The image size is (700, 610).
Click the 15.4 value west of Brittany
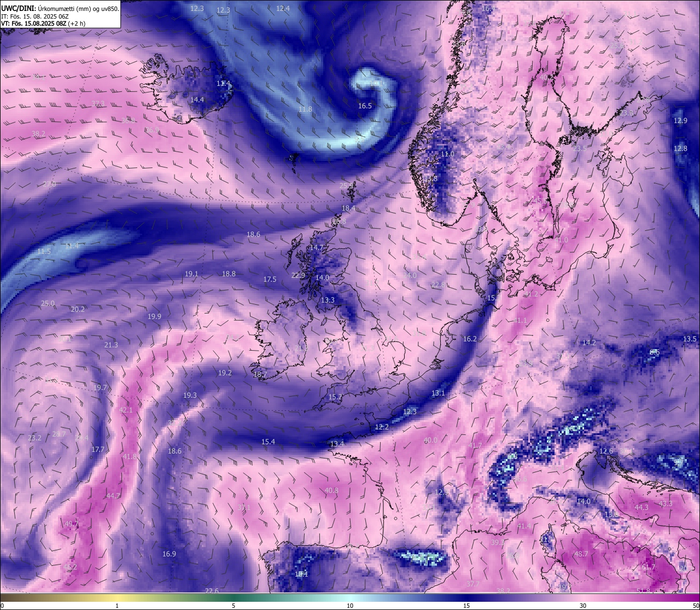point(268,442)
